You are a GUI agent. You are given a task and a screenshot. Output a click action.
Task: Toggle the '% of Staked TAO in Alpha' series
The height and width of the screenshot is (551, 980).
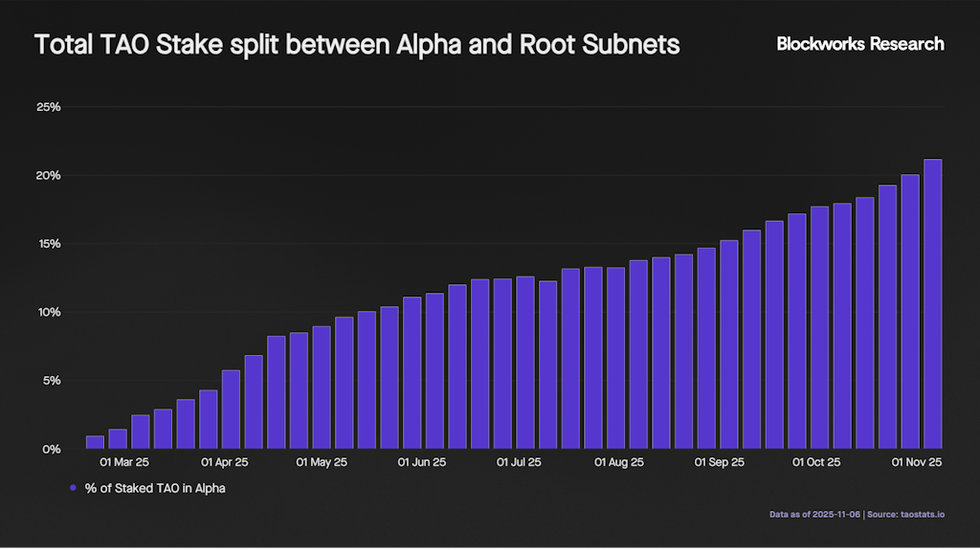(154, 488)
